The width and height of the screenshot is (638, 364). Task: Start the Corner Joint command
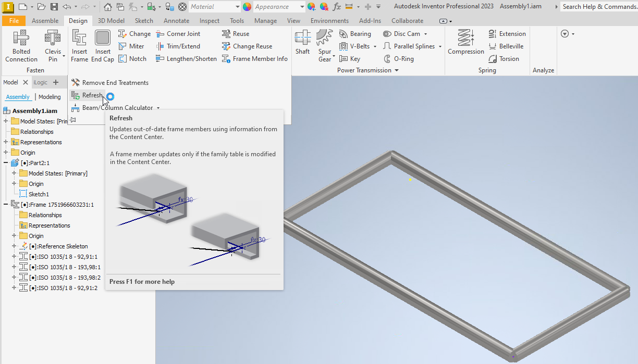[x=178, y=33]
